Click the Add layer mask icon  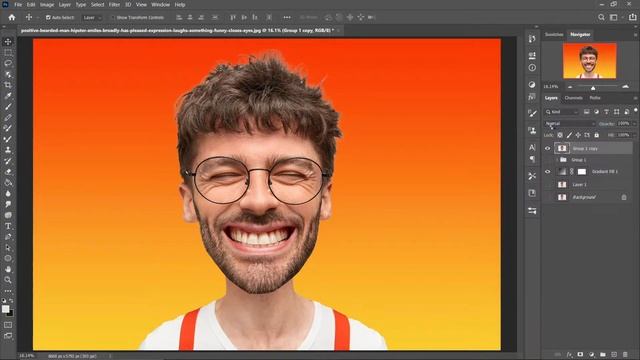pyautogui.click(x=580, y=355)
